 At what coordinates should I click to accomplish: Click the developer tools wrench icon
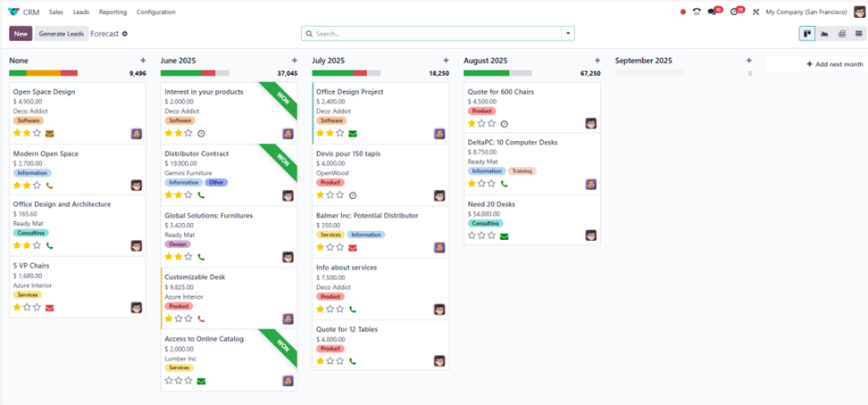(755, 12)
